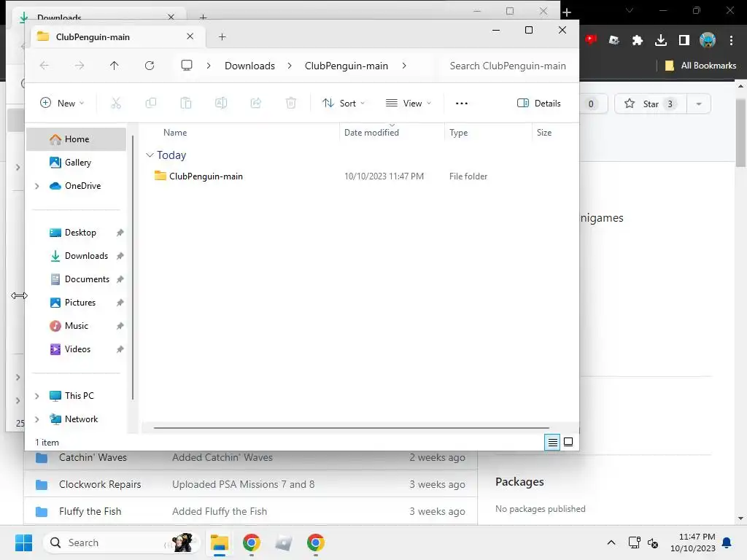
Task: Click the Share icon in toolbar
Action: coord(256,103)
